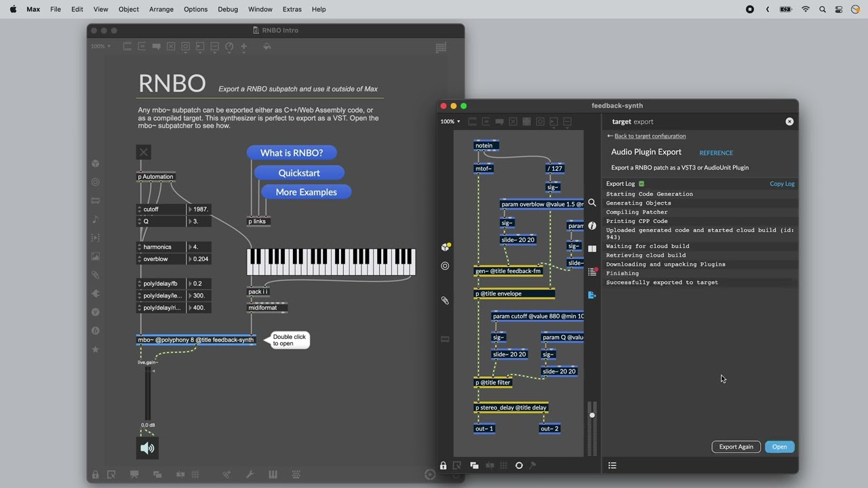Click the calendar grid icon in RNBO Intro toolbar

[441, 47]
